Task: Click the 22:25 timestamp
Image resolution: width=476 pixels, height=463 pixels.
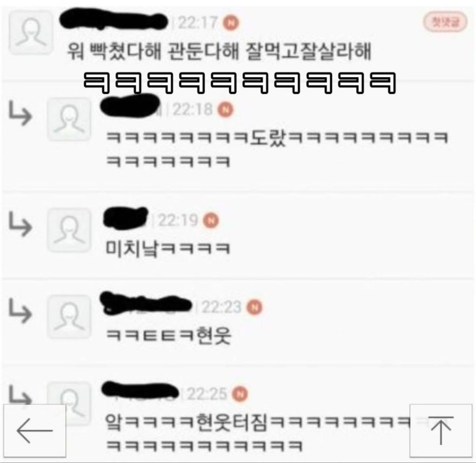Action: [x=207, y=394]
